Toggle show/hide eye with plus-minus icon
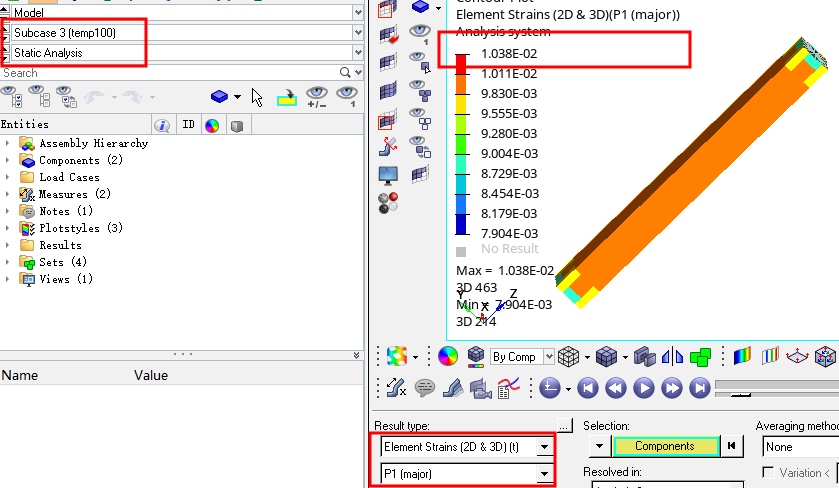The width and height of the screenshot is (839, 488). pyautogui.click(x=316, y=97)
